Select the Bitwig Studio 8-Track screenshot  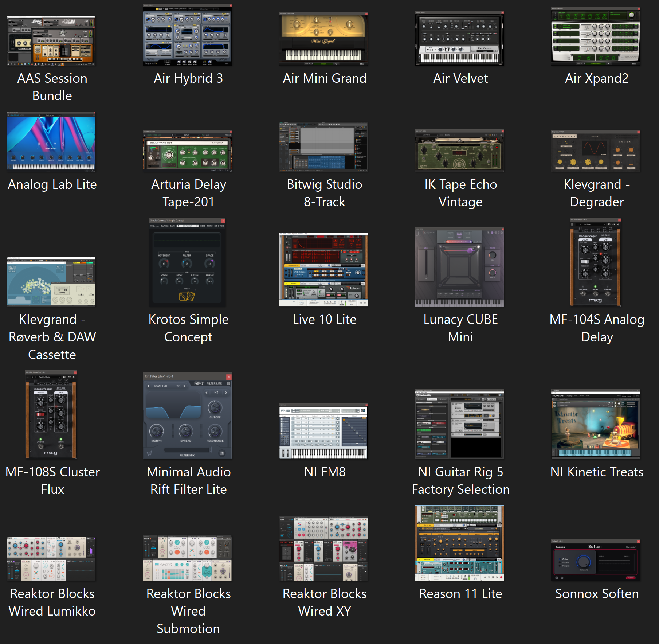323,147
